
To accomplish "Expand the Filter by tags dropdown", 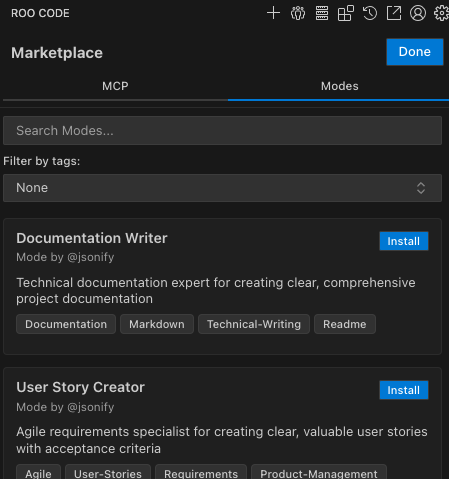I will pyautogui.click(x=222, y=188).
